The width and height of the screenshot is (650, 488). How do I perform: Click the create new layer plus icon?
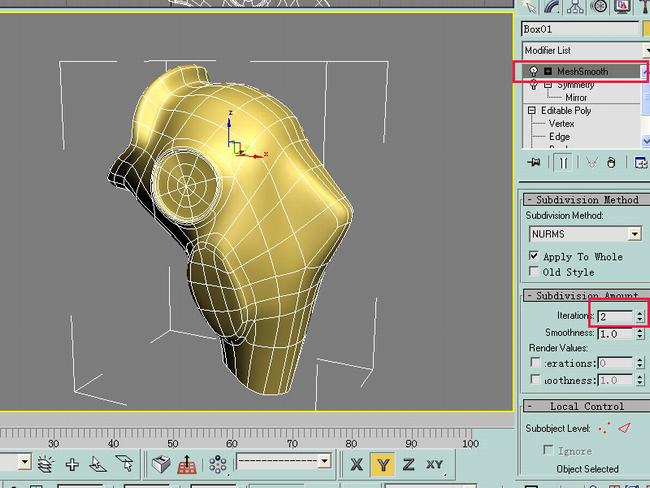72,464
